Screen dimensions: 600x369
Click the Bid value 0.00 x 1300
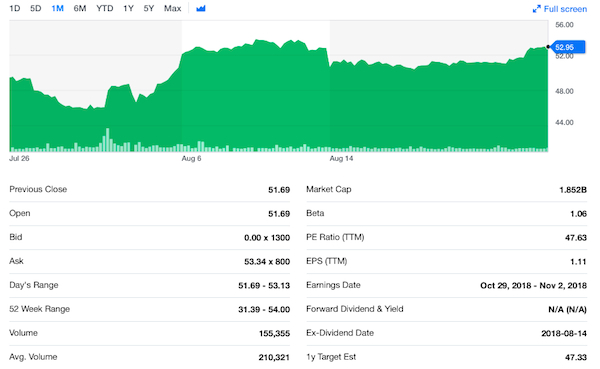coord(267,238)
